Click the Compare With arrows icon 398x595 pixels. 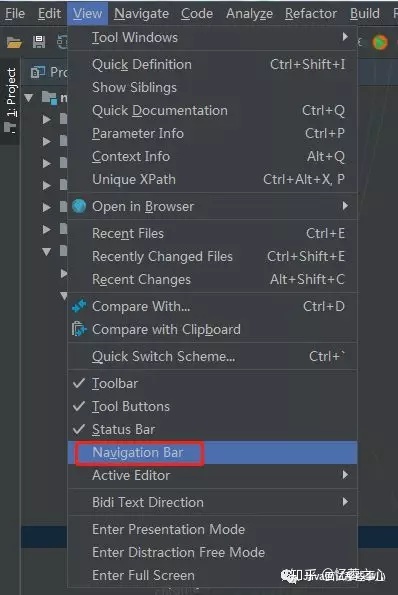coord(79,306)
